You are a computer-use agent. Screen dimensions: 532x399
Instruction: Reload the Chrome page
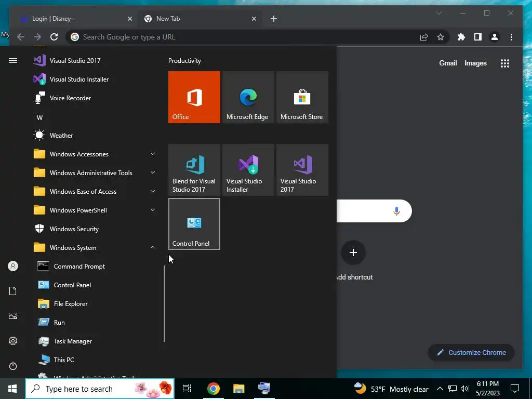click(x=54, y=37)
